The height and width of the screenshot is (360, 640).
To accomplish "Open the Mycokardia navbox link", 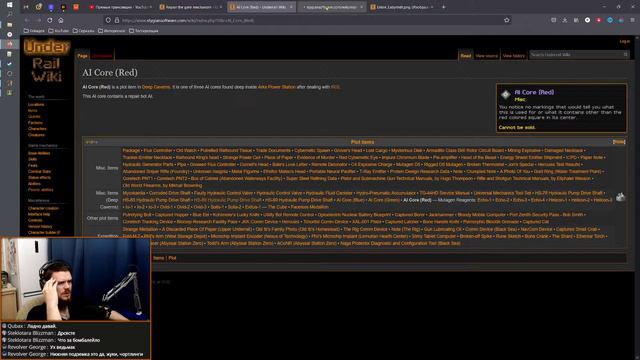I will coord(134,193).
